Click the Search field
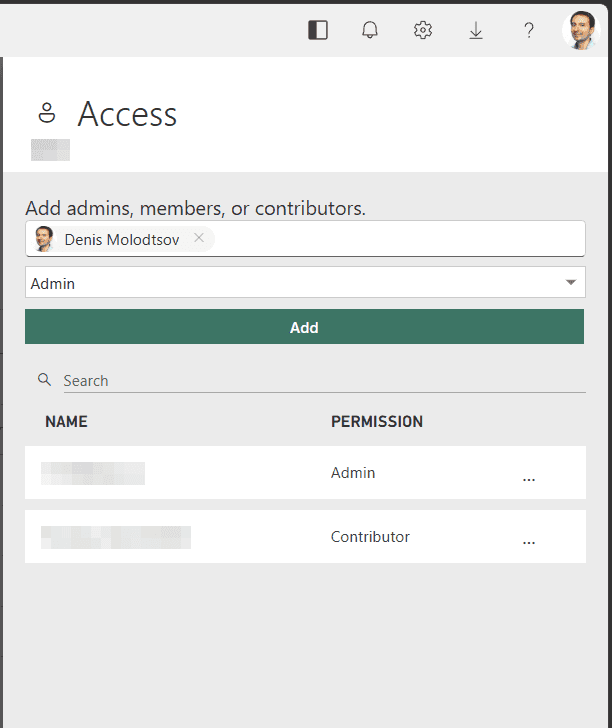The width and height of the screenshot is (612, 728). point(324,381)
